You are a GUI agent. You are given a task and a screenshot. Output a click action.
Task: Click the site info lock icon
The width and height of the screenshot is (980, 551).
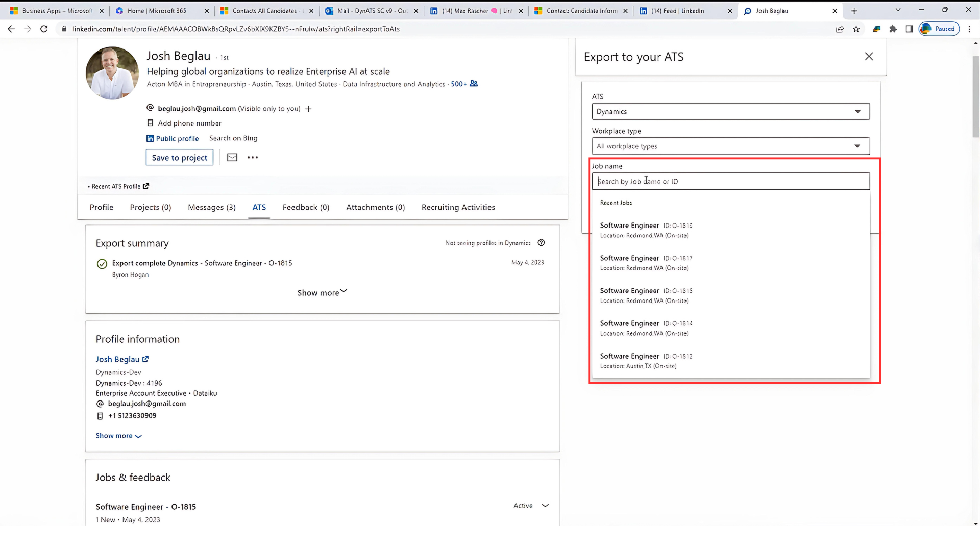pyautogui.click(x=64, y=29)
